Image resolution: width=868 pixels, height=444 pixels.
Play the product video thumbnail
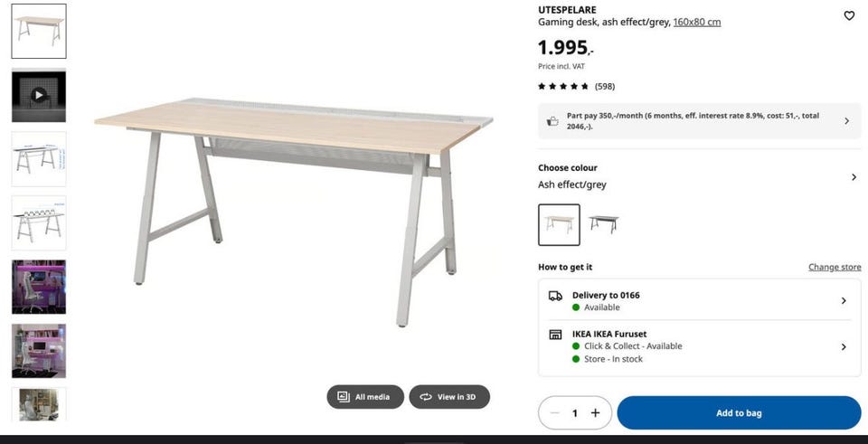coord(39,95)
